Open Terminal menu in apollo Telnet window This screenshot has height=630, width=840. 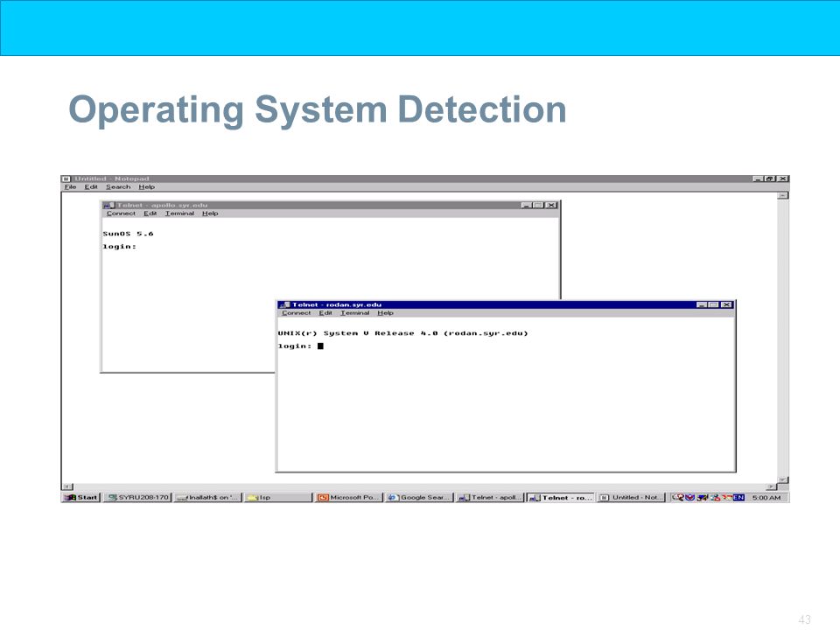click(179, 213)
